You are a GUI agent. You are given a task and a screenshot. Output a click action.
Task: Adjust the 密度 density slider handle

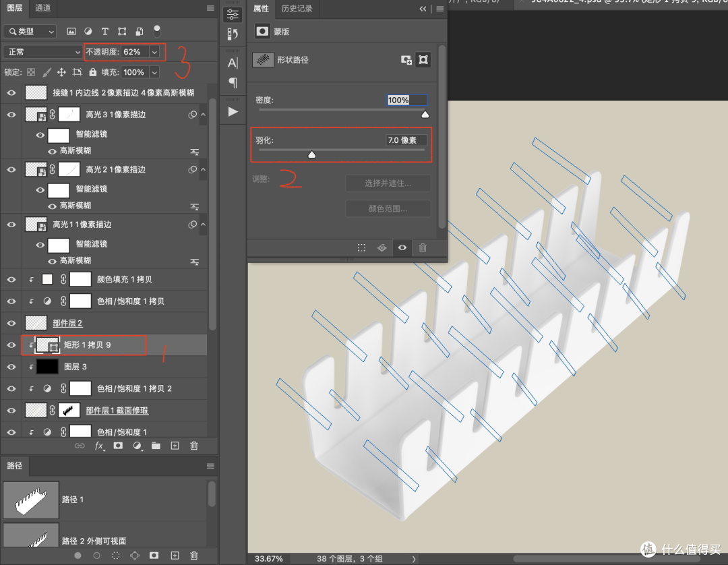point(425,115)
